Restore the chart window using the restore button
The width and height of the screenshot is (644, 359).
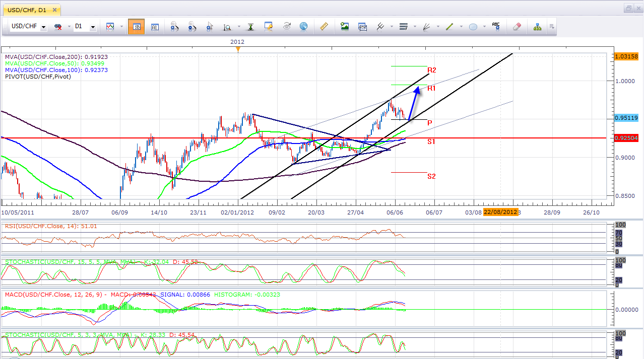pos(628,8)
